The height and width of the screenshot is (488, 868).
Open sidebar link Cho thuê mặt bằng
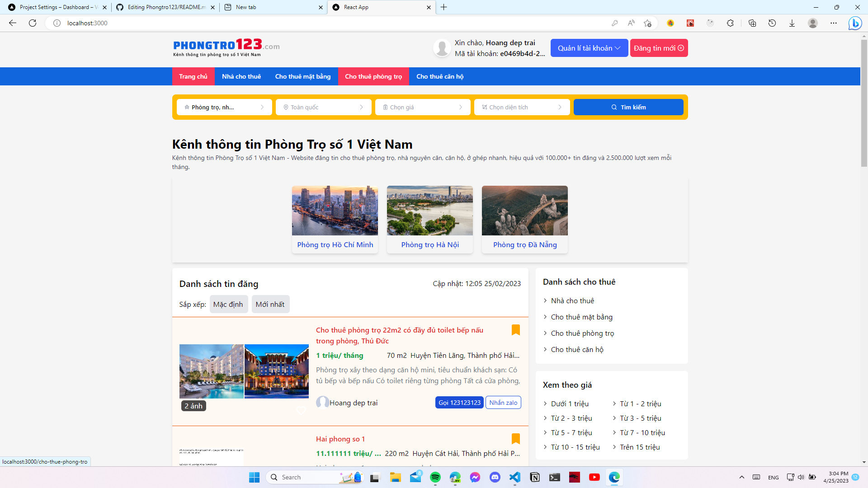tap(581, 317)
